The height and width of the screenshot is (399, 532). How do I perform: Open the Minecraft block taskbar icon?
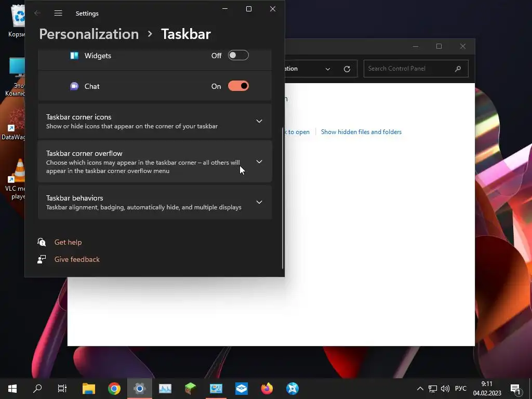[x=191, y=389]
